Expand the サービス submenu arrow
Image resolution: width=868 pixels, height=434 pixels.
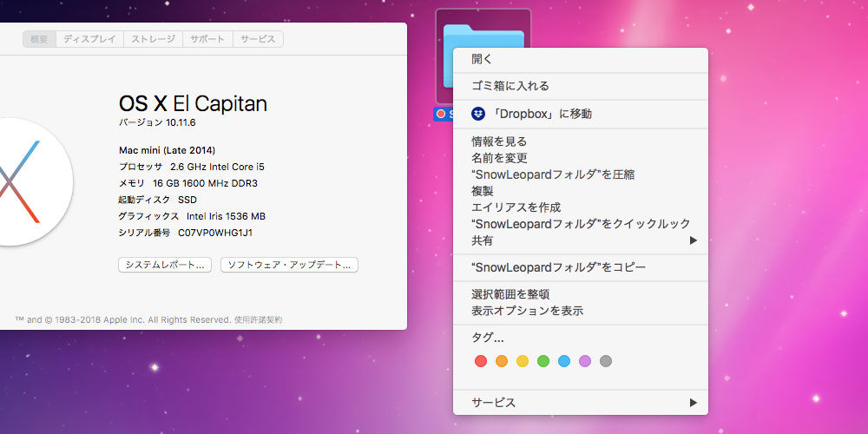tap(693, 403)
